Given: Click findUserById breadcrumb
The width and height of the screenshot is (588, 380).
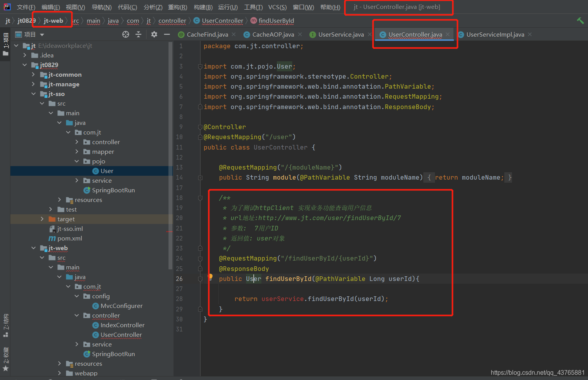Looking at the screenshot, I should click(x=272, y=20).
